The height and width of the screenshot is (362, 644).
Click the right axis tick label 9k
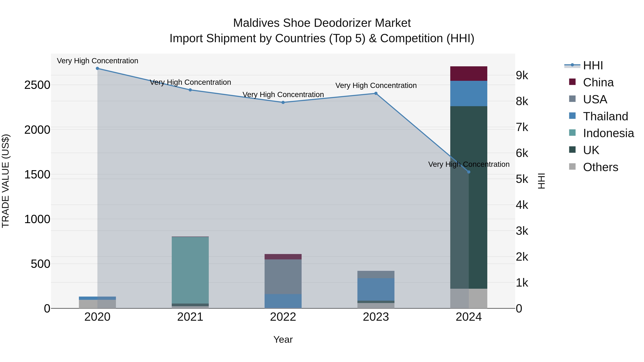(522, 75)
